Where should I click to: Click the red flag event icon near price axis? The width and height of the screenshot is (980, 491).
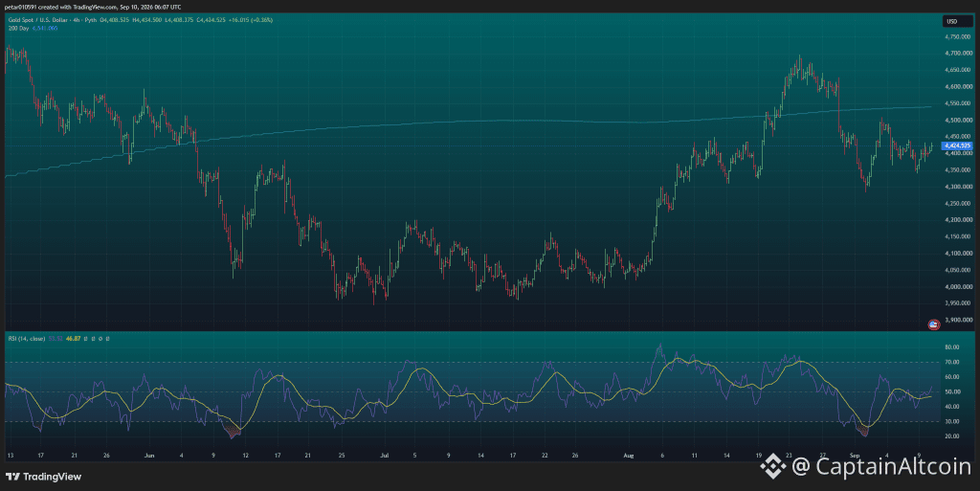click(x=934, y=324)
